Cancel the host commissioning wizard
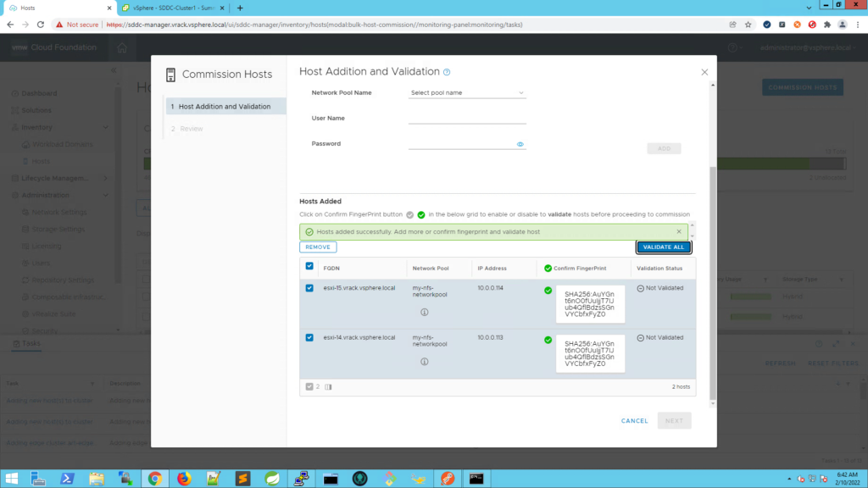The image size is (868, 488). tap(634, 421)
